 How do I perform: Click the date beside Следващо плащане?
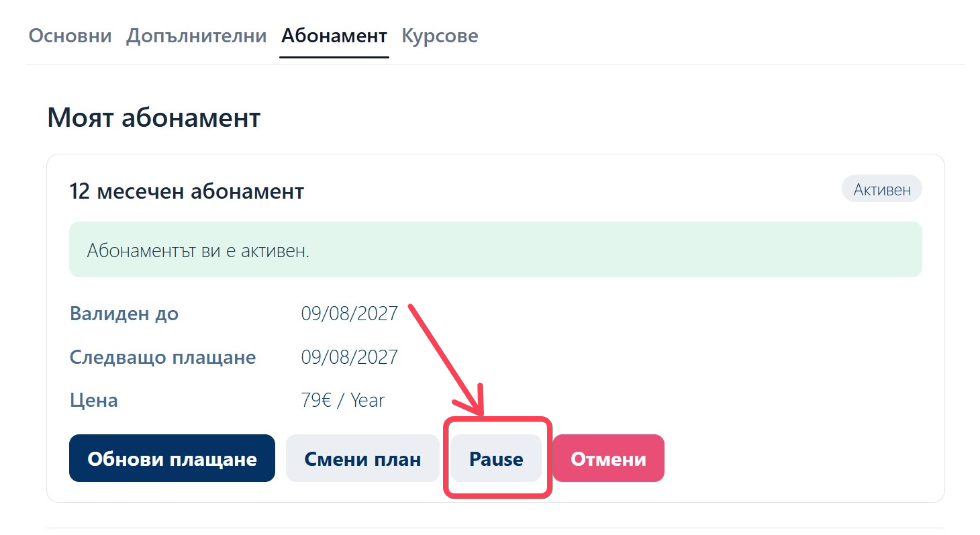(349, 357)
